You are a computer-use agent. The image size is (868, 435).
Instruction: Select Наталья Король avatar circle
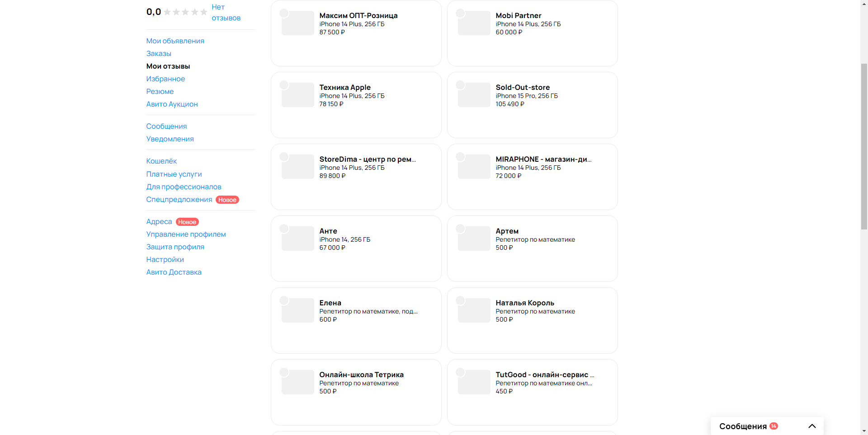[460, 300]
